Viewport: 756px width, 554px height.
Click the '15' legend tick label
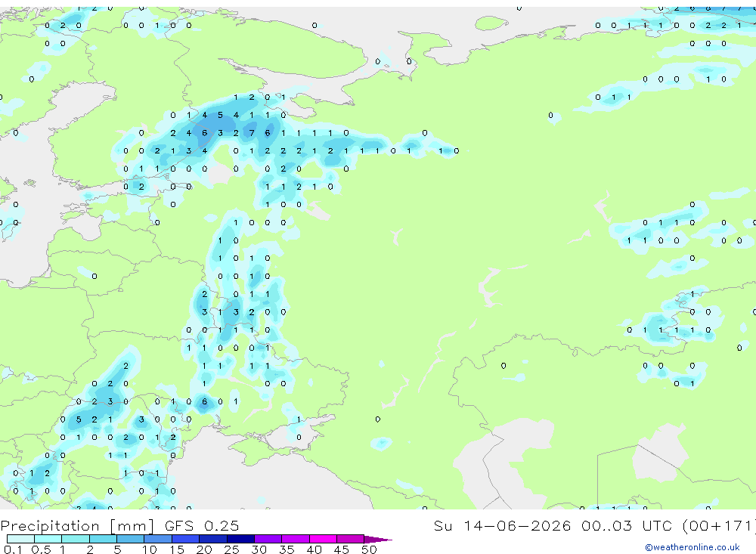tap(176, 549)
